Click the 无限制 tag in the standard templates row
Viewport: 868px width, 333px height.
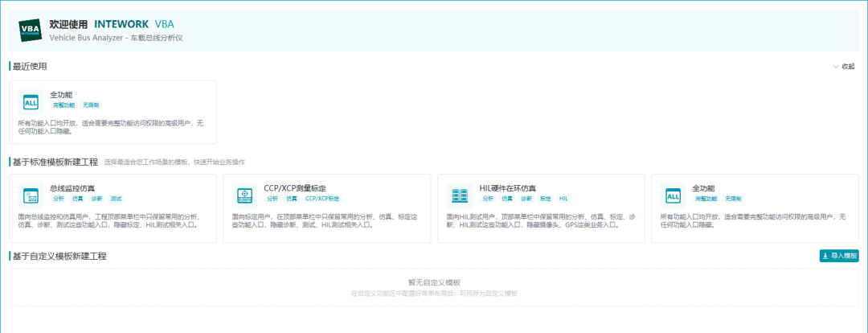click(734, 199)
